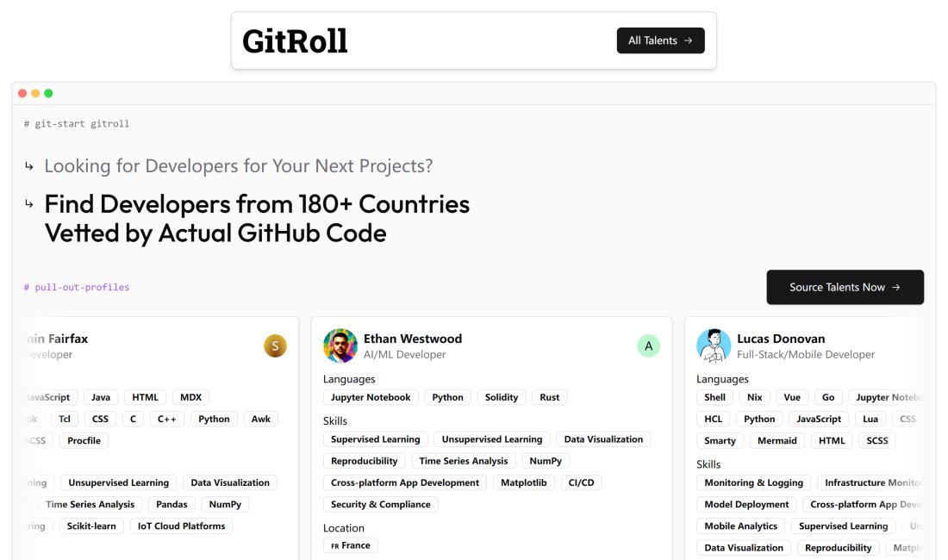
Task: Select the Smarty language tag
Action: 720,441
